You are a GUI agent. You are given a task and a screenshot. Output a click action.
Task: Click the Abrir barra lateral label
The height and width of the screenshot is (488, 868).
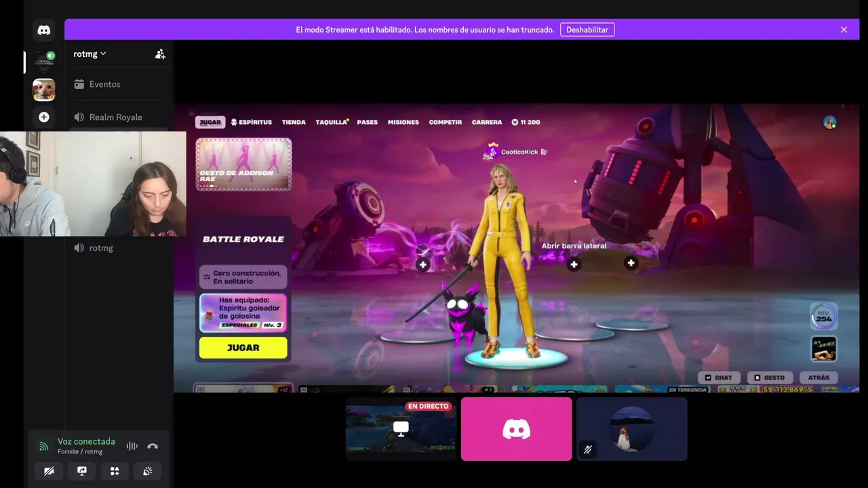point(574,246)
